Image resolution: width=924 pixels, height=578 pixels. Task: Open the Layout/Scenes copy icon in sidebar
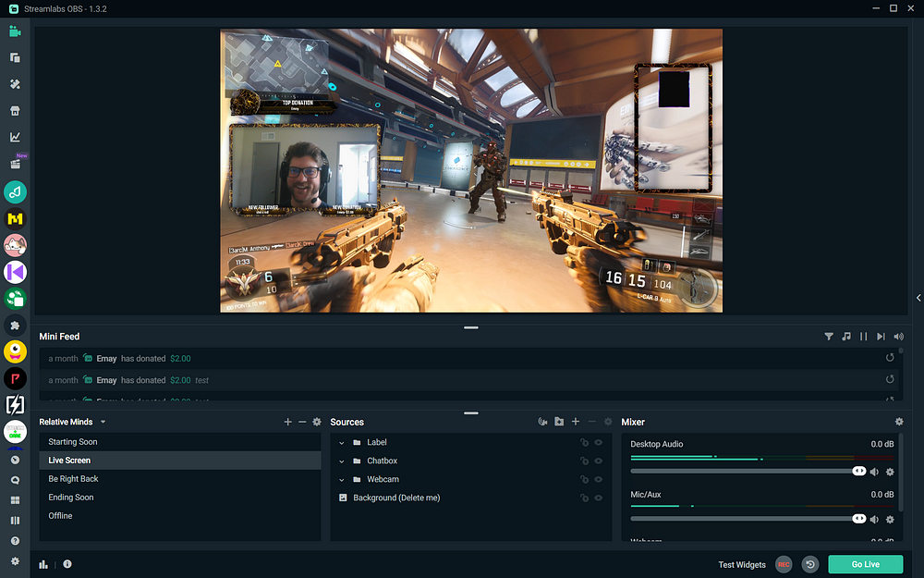[x=15, y=57]
